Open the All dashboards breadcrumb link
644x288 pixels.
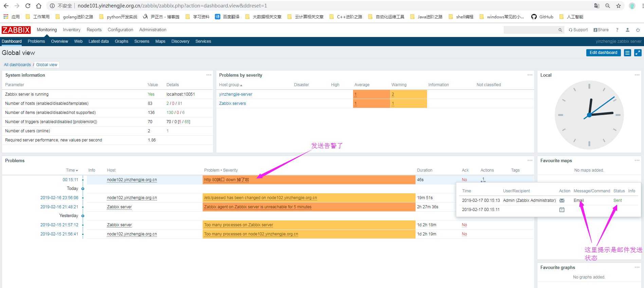click(x=17, y=65)
